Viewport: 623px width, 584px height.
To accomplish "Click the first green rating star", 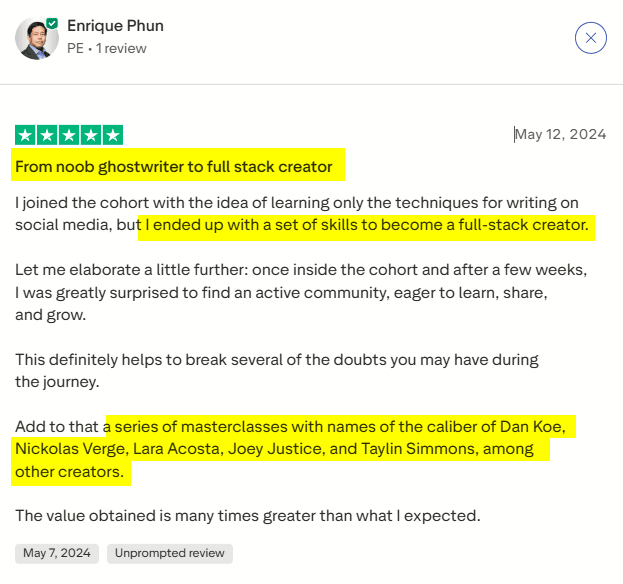I will tap(25, 135).
